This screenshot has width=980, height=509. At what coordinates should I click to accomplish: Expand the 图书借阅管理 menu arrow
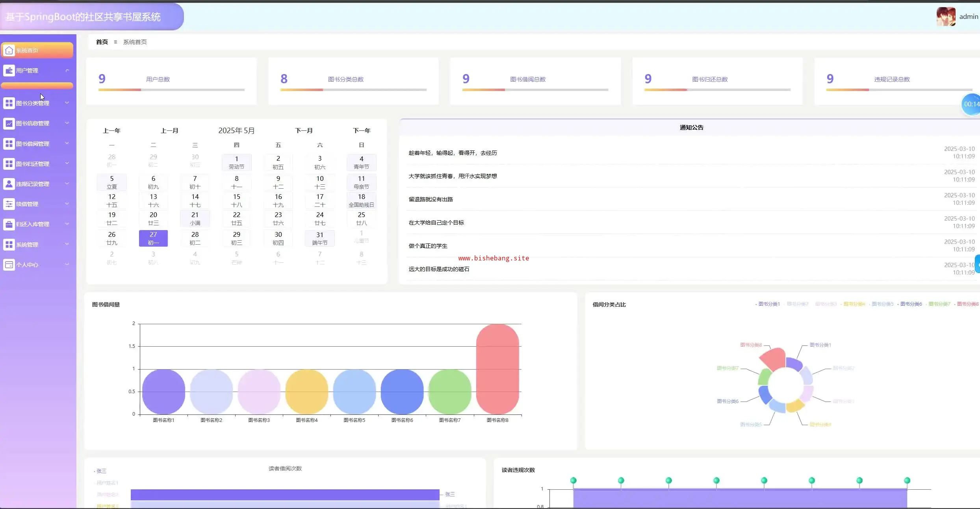pyautogui.click(x=67, y=143)
